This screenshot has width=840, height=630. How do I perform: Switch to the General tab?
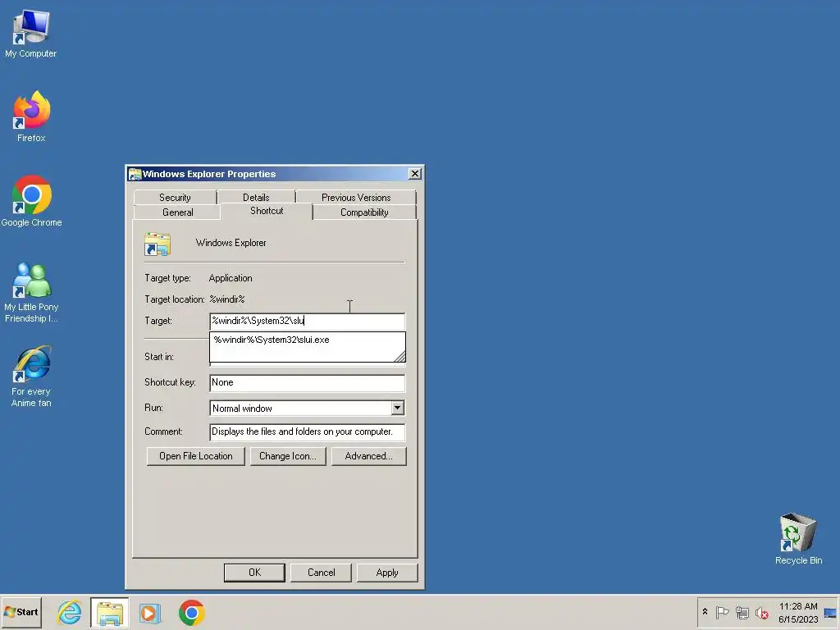click(178, 212)
